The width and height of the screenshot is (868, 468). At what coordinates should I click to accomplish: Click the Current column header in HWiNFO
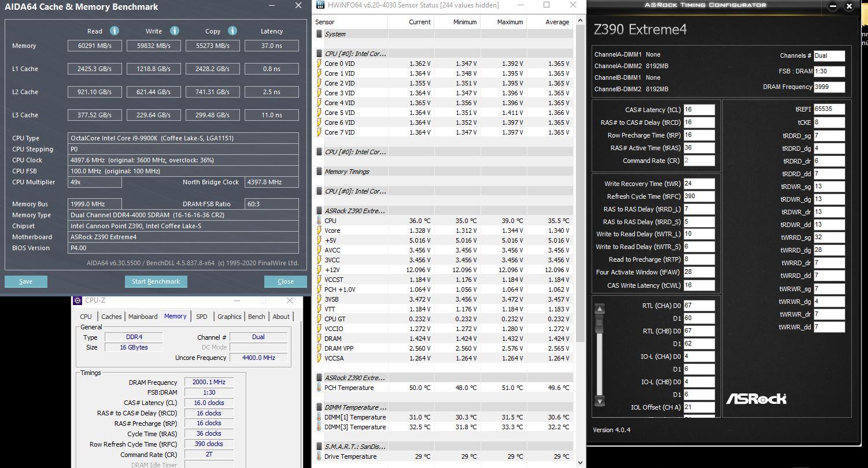[x=410, y=22]
